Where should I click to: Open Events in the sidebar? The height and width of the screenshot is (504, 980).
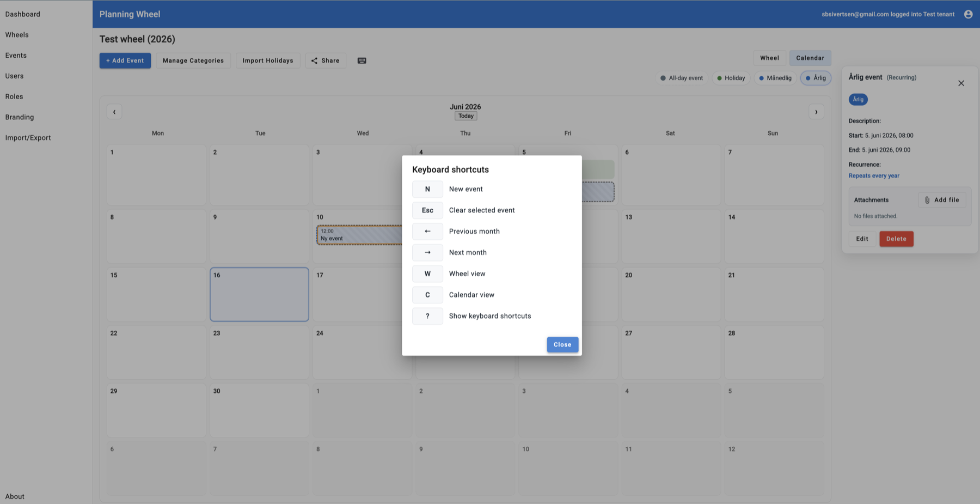click(16, 56)
